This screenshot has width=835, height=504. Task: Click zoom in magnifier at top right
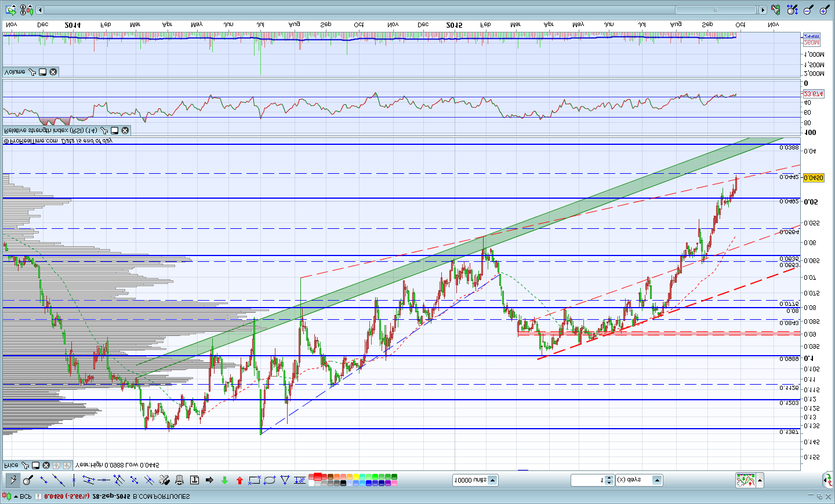tap(824, 10)
